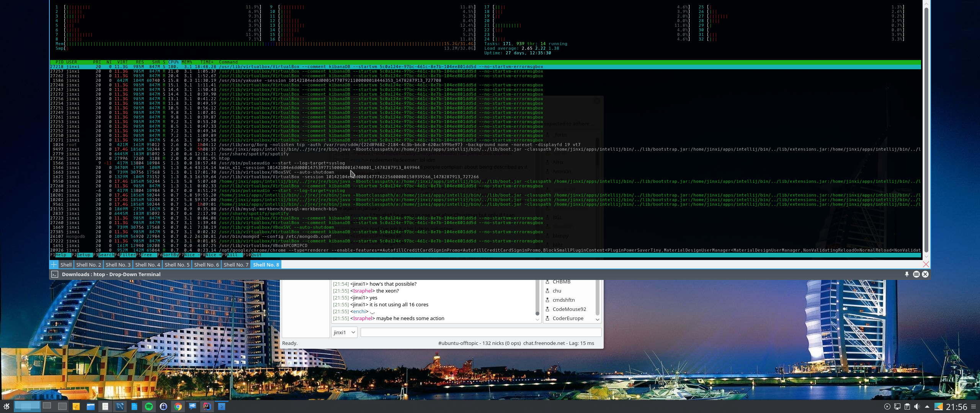Viewport: 980px width, 413px height.
Task: Open Google Chrome from the taskbar
Action: click(178, 406)
